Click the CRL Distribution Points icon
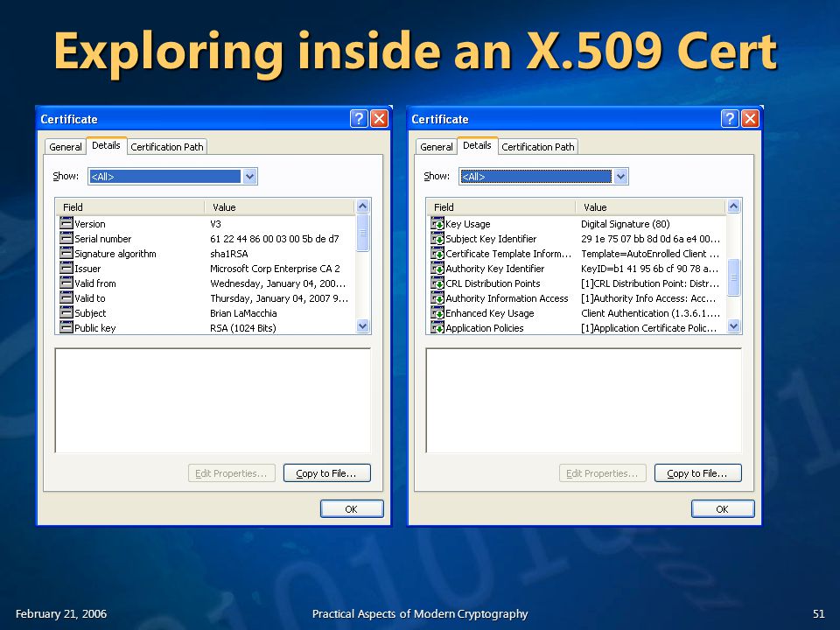Screen dimensions: 840x630 [x=437, y=283]
